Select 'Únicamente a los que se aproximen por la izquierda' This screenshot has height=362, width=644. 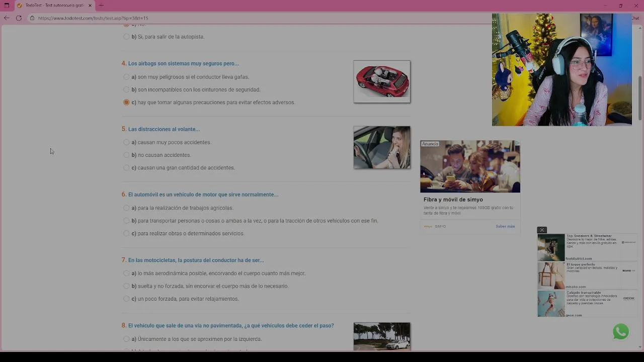point(126,339)
